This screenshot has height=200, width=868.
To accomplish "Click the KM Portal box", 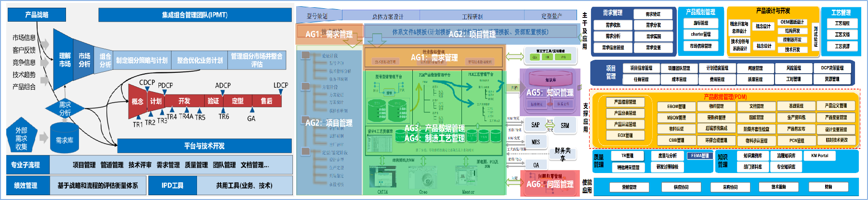I will pos(819,156).
